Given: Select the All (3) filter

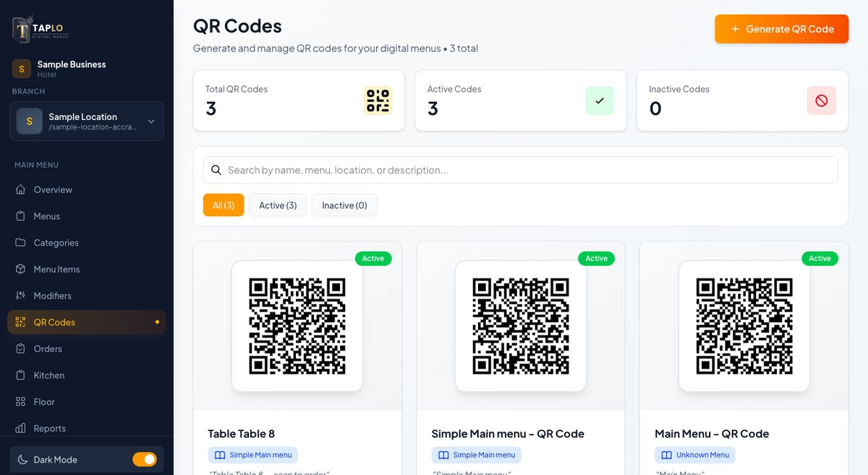Looking at the screenshot, I should pos(224,205).
